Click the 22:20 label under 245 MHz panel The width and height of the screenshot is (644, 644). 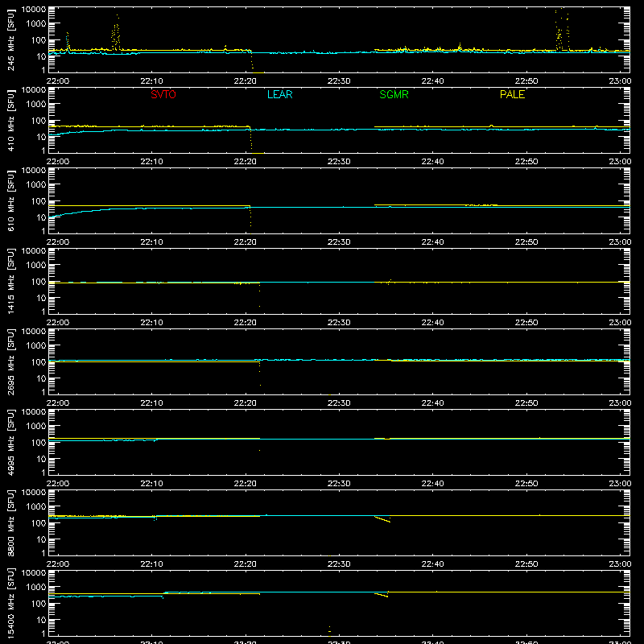pyautogui.click(x=246, y=81)
